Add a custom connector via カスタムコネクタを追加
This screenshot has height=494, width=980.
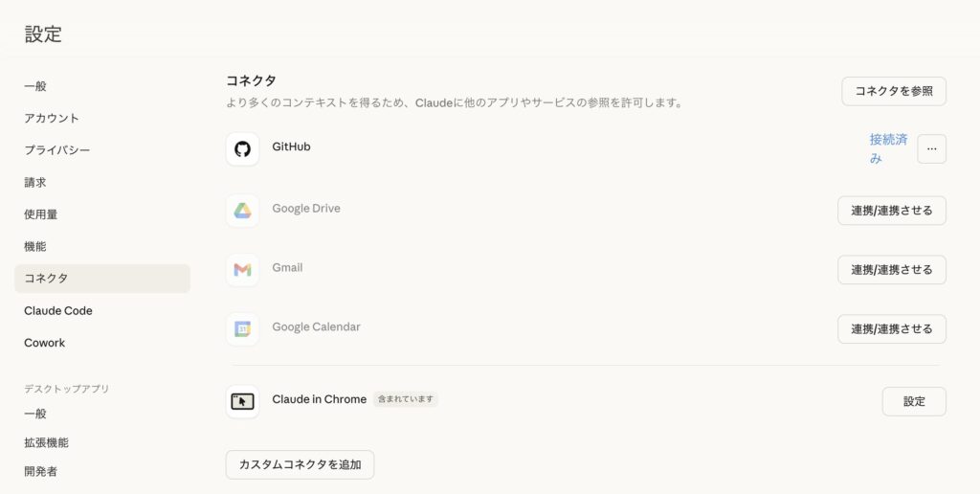point(300,465)
